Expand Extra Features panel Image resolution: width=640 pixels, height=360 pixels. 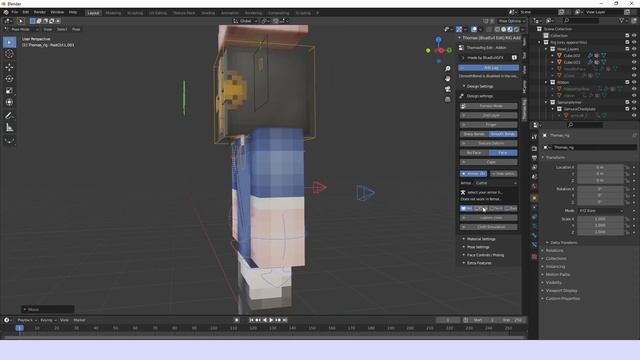479,263
